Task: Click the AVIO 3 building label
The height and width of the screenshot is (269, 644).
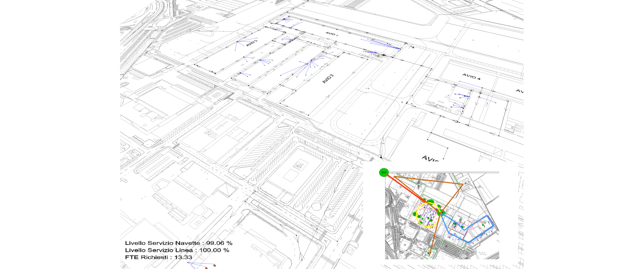Action: 328,79
